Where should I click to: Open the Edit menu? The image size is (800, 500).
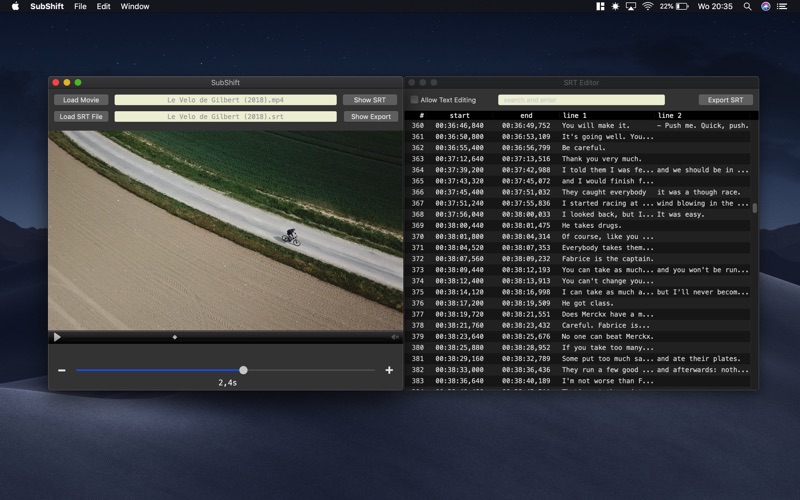pyautogui.click(x=104, y=6)
